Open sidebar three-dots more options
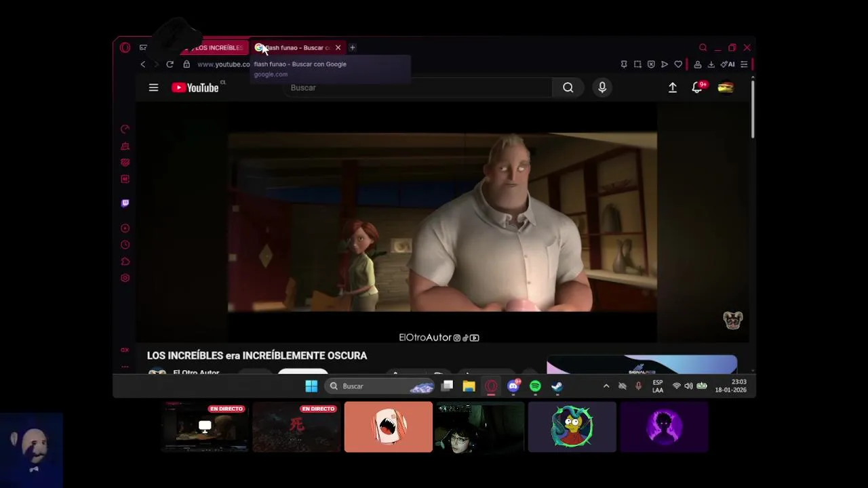This screenshot has height=488, width=868. (125, 366)
